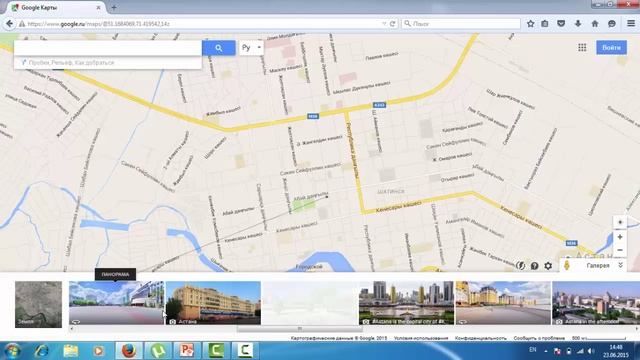640x360 pixels.
Task: Bookmark this page with the star icon
Action: (531, 24)
